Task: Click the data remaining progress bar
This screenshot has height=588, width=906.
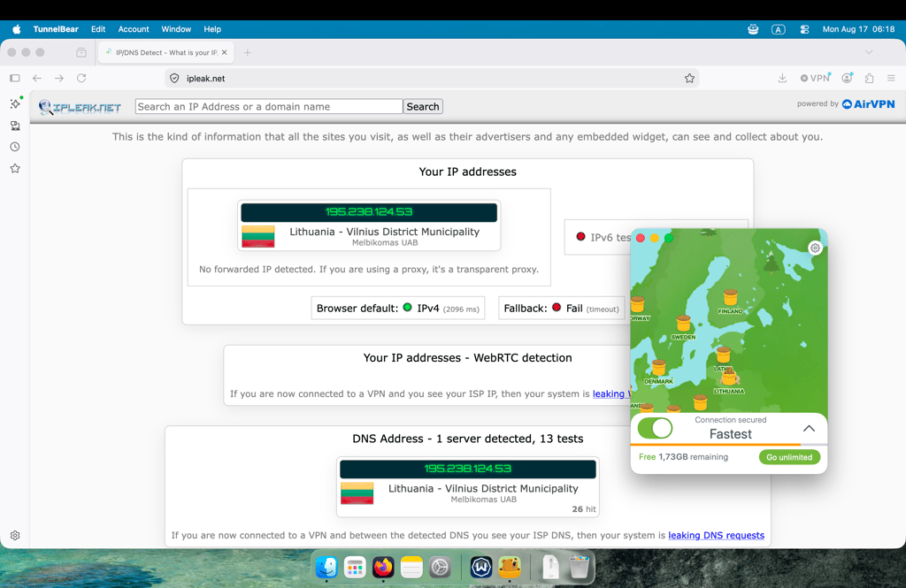Action: click(729, 444)
